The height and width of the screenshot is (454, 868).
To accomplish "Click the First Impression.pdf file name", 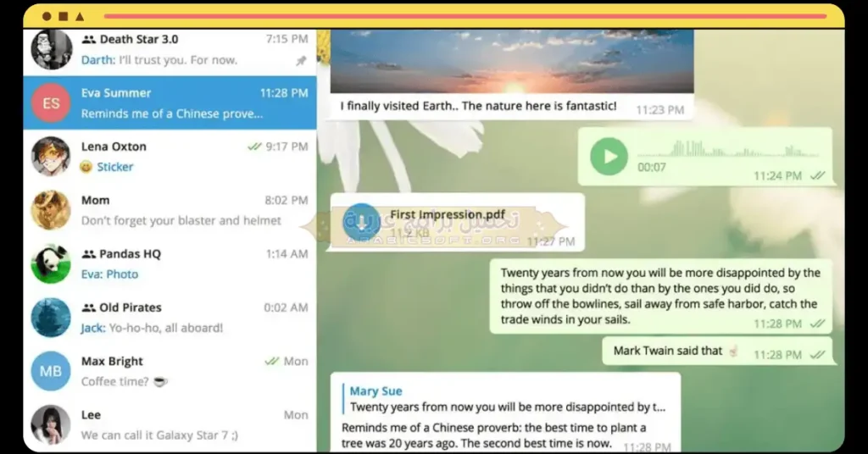I will point(448,214).
